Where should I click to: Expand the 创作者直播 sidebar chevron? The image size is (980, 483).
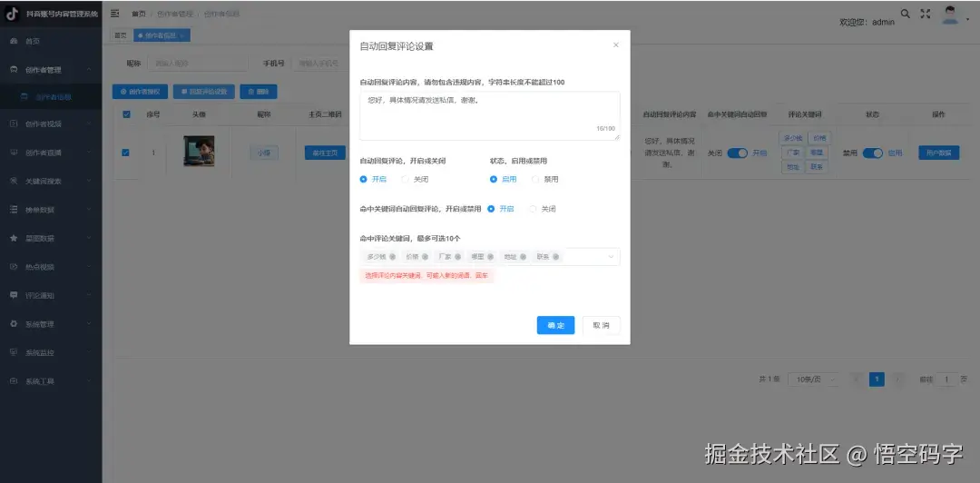89,153
